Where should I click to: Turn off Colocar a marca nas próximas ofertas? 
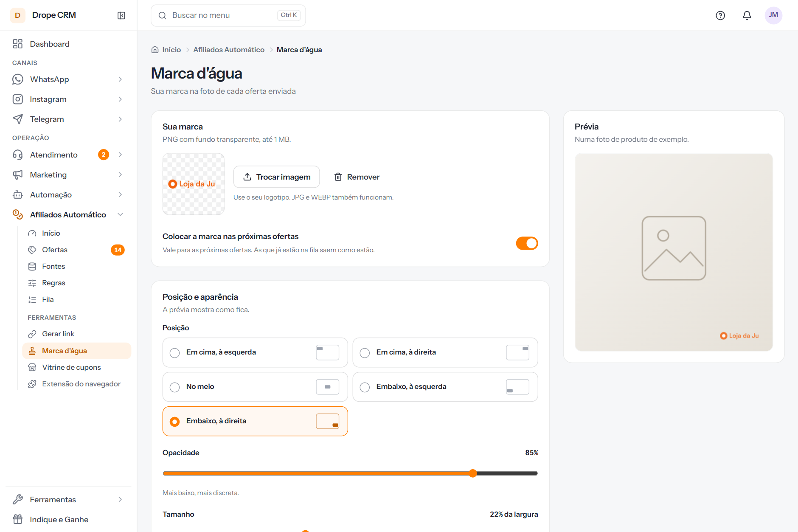(527, 243)
